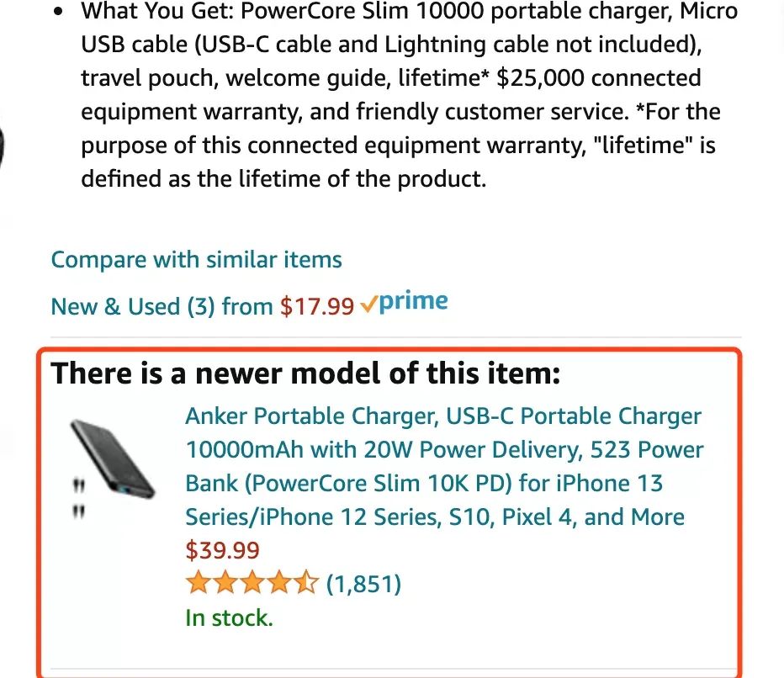
Task: Click the green In stock status text
Action: pos(229,618)
